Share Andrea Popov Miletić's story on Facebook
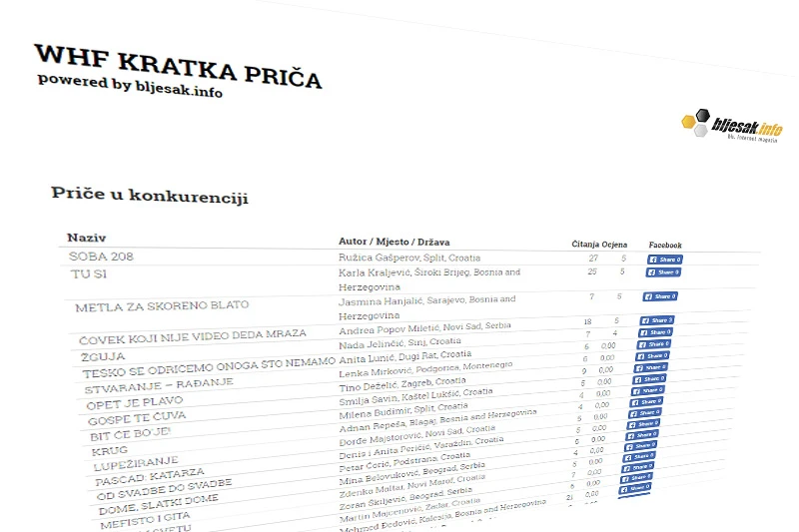This screenshot has height=532, width=799. pos(657,320)
